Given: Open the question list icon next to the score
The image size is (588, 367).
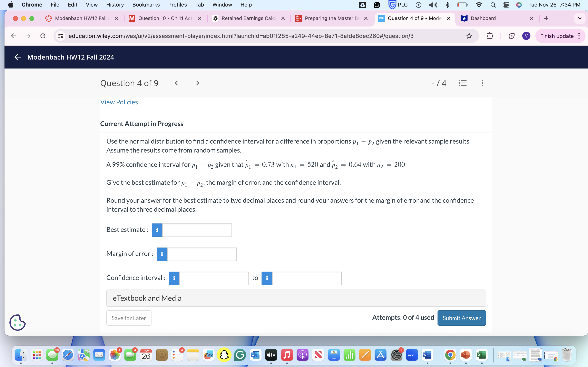Looking at the screenshot, I should click(x=462, y=83).
